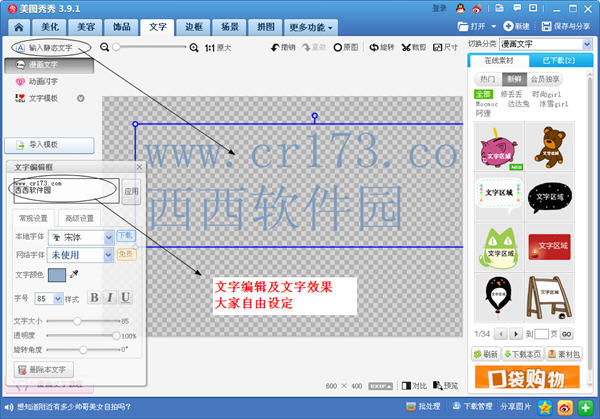
Task: Click the feedback chat icon in title bar
Action: [x=517, y=8]
